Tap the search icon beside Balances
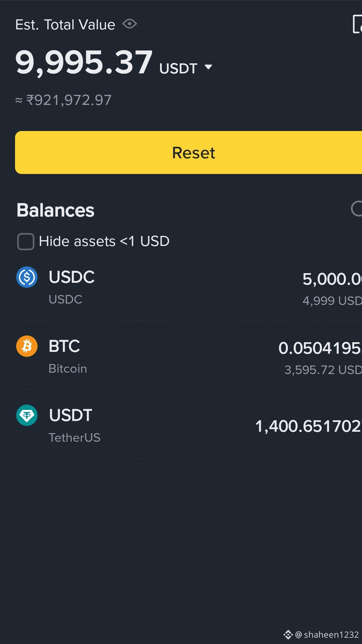Image resolution: width=362 pixels, height=644 pixels. tap(357, 209)
